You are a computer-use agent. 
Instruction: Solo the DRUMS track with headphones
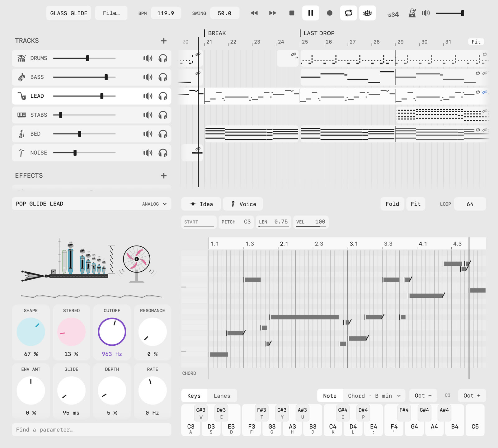pos(163,58)
